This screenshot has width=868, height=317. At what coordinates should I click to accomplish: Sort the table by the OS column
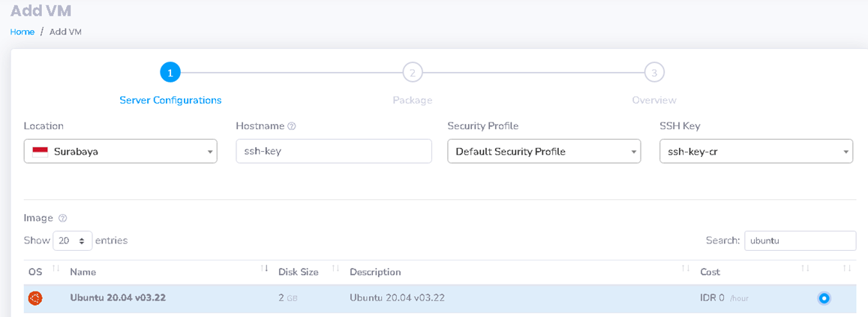pyautogui.click(x=56, y=269)
